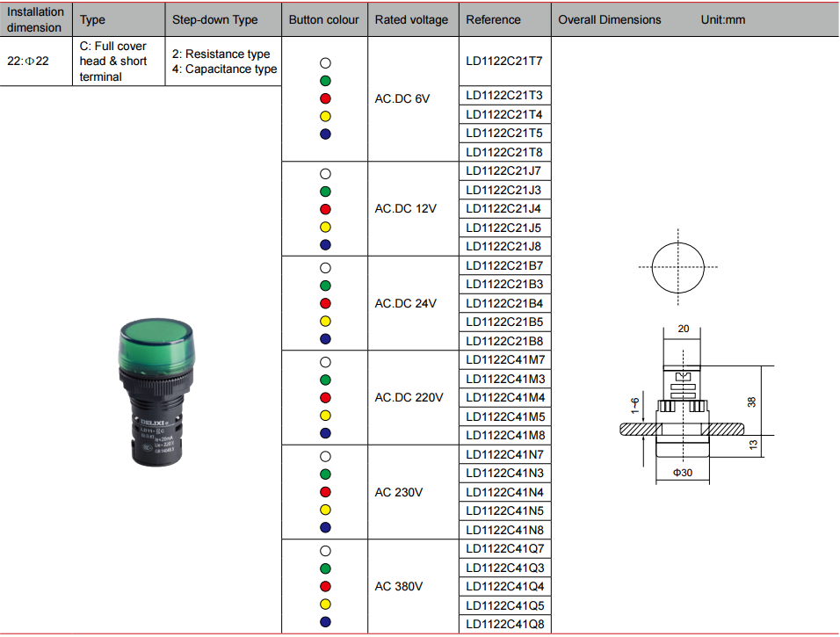This screenshot has height=637, width=840.
Task: Select reference LD1122C41Q7
Action: (x=505, y=548)
